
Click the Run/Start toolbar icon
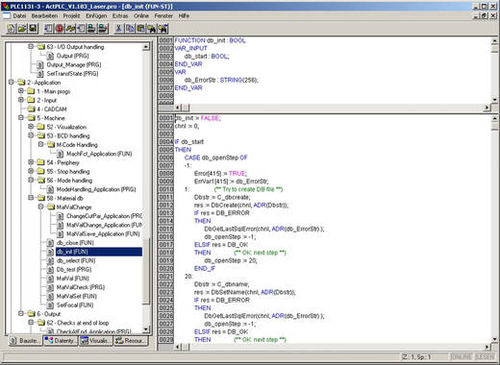tap(49, 29)
